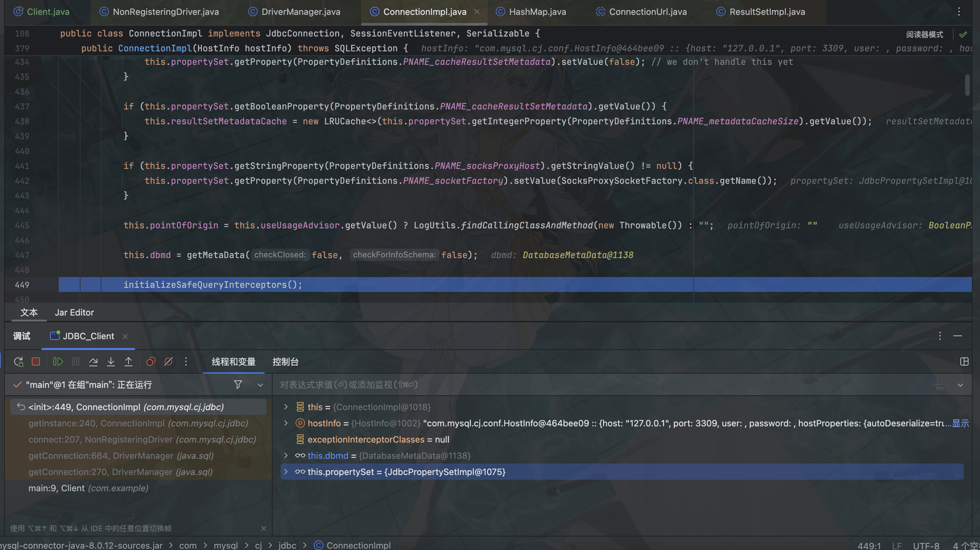Open the thread filter icon

(238, 385)
